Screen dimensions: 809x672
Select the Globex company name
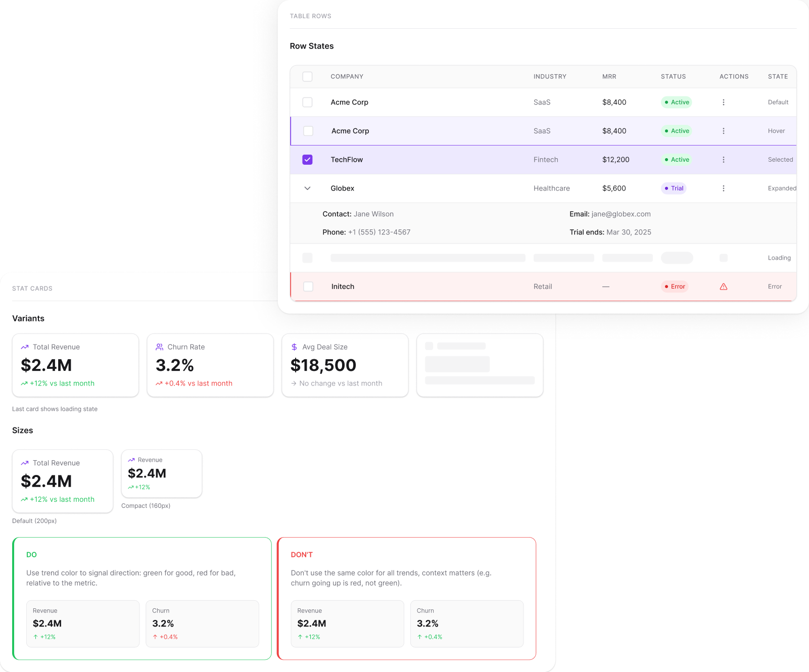click(343, 188)
